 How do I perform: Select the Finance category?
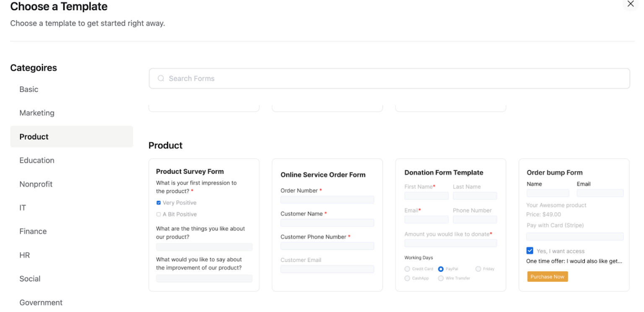tap(71, 231)
